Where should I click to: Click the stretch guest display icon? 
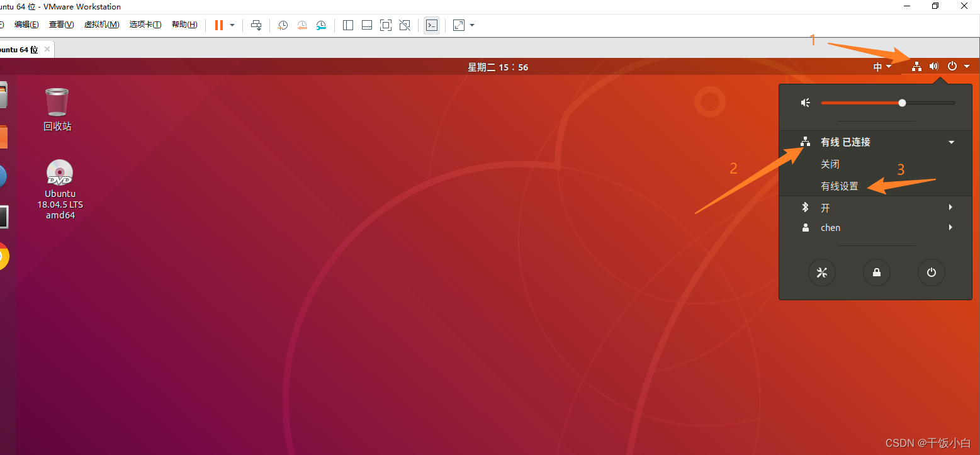pyautogui.click(x=459, y=25)
